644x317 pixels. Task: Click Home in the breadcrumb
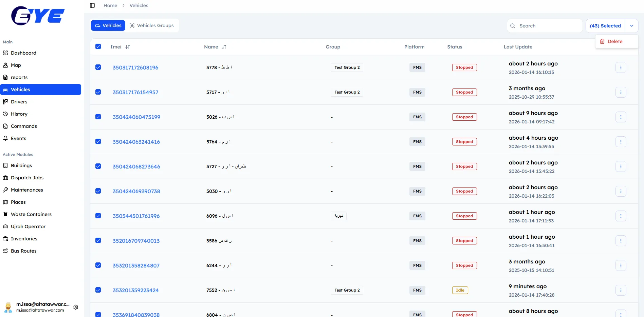pos(110,5)
